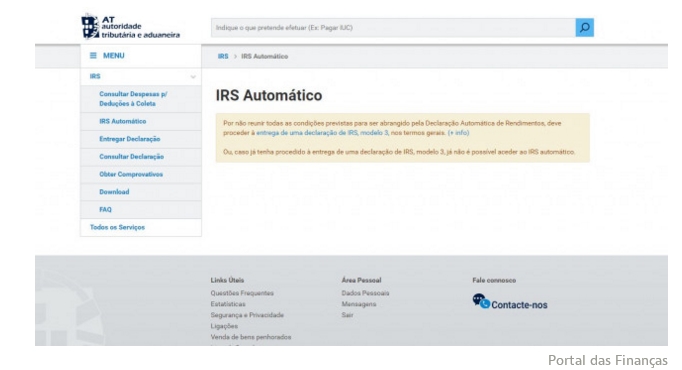
Task: Go to IRS breadcrumb link
Action: coord(223,57)
